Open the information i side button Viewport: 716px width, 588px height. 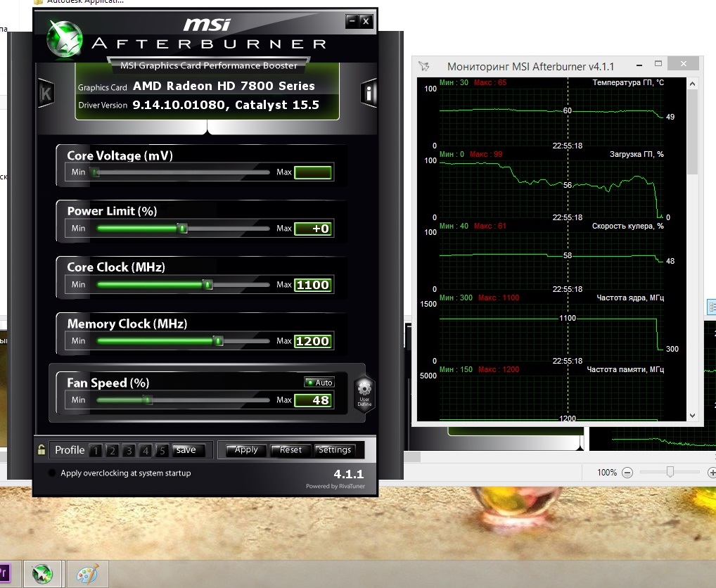point(369,93)
